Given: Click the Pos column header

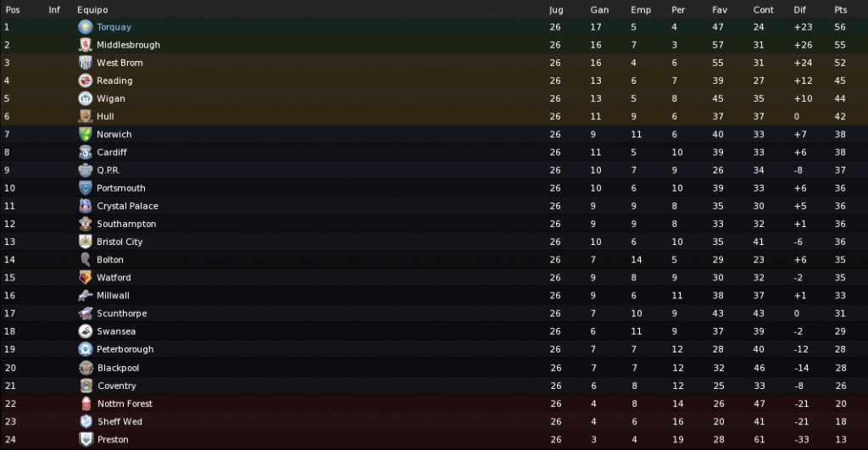Looking at the screenshot, I should [x=13, y=9].
